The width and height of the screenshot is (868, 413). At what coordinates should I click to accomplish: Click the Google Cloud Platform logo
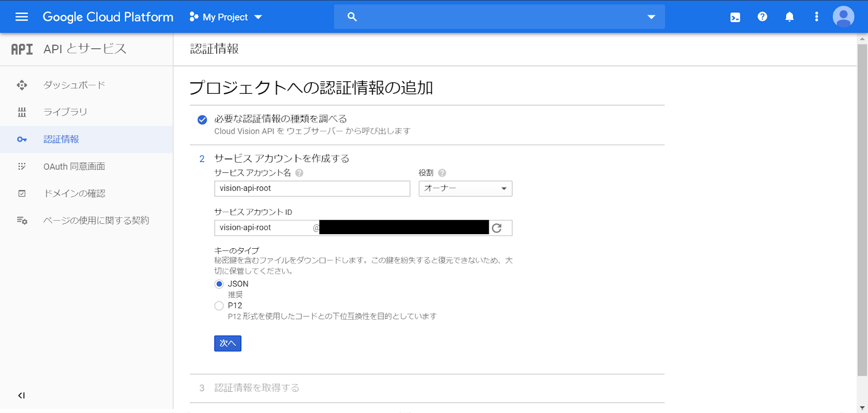click(x=108, y=17)
